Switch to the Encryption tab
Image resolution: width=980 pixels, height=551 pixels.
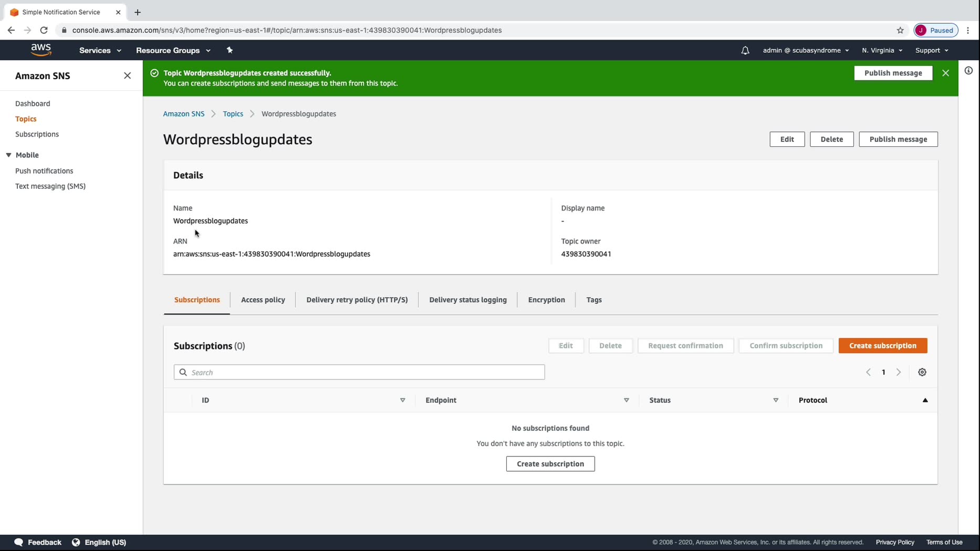547,300
